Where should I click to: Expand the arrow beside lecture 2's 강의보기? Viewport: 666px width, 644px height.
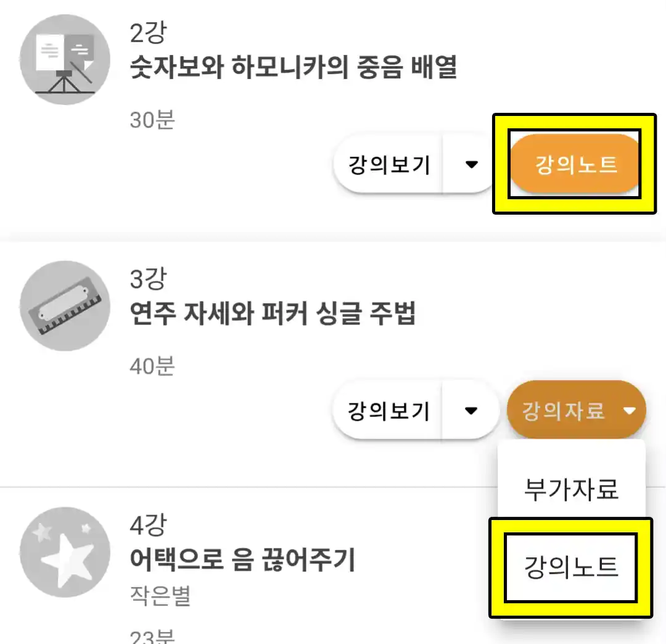pos(471,165)
